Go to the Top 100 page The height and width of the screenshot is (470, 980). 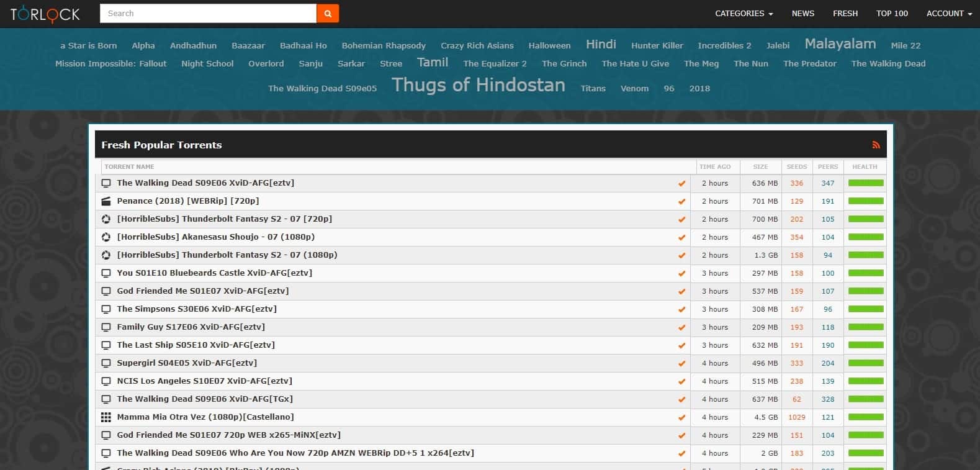892,13
